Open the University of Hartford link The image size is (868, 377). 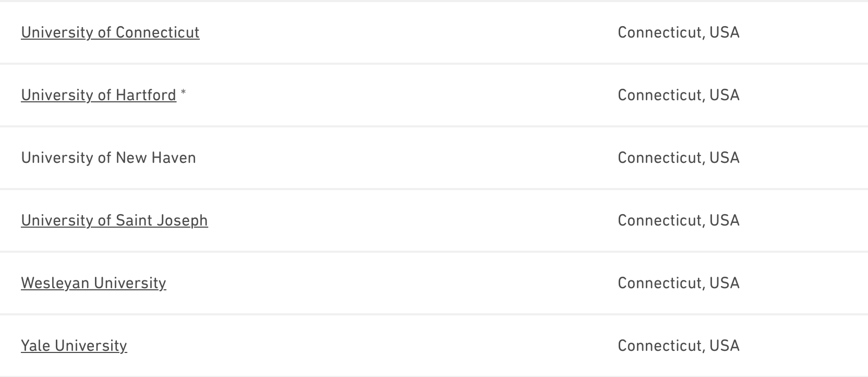pyautogui.click(x=99, y=95)
